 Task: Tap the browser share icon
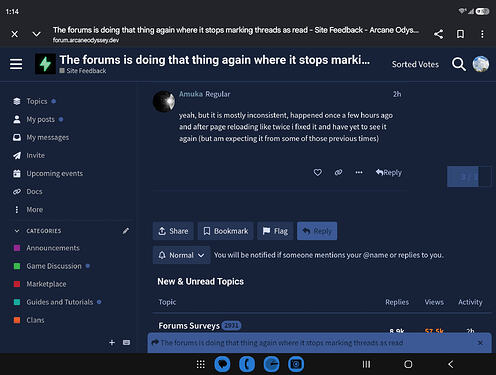438,34
